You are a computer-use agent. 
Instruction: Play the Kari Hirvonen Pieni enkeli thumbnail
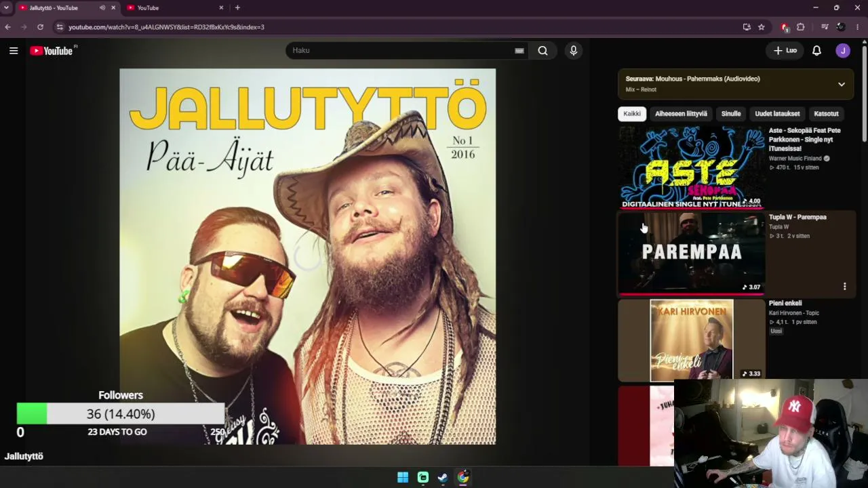(x=692, y=340)
